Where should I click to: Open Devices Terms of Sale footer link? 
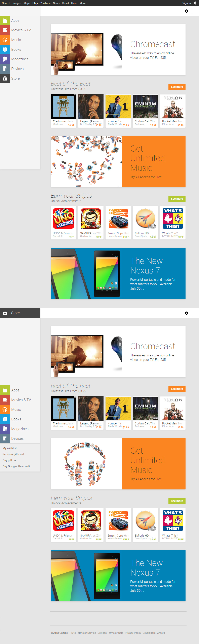110,633
